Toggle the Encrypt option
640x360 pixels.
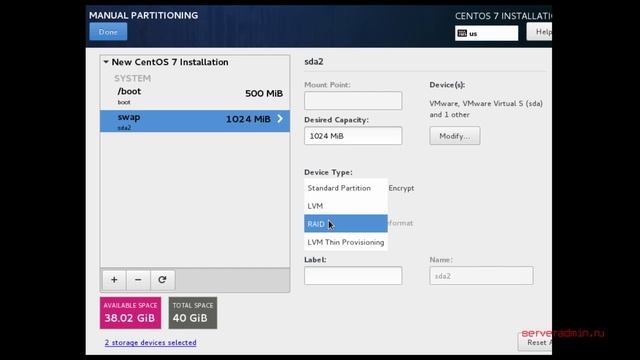pos(401,188)
